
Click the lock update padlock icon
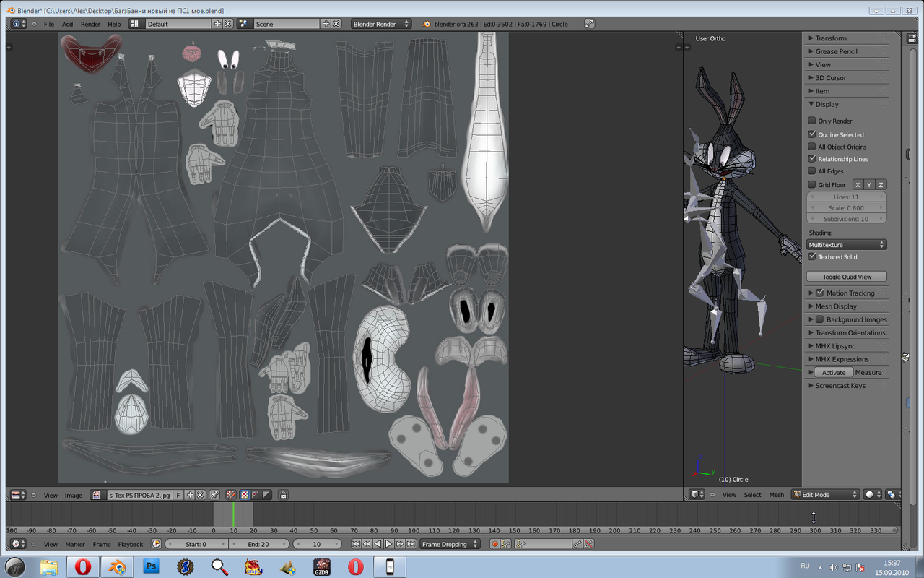click(x=283, y=495)
